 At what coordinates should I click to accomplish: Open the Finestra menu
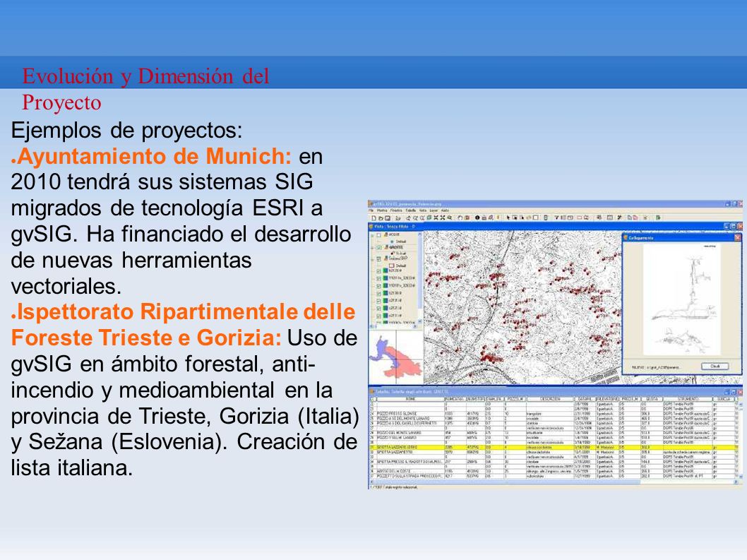coord(396,210)
